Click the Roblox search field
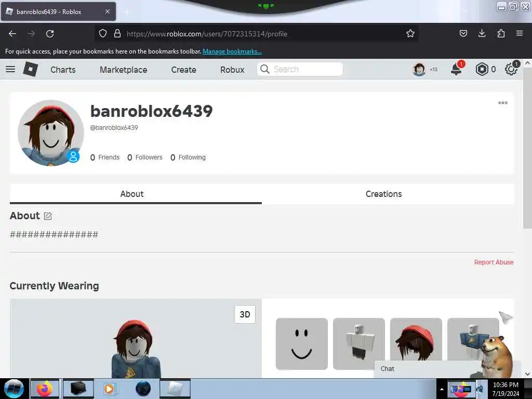The image size is (532, 399). [x=300, y=69]
